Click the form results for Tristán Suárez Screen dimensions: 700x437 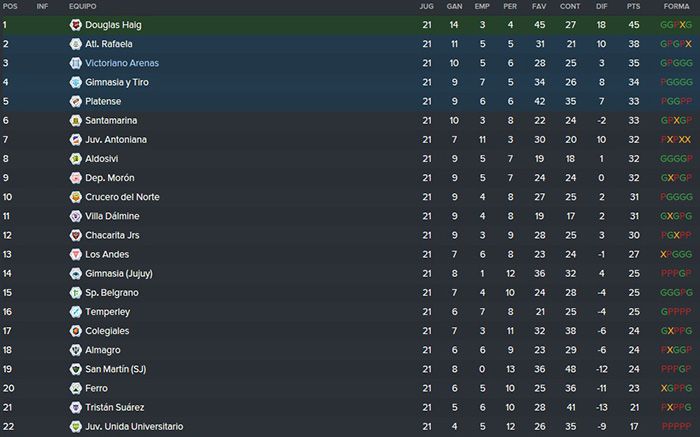[676, 408]
